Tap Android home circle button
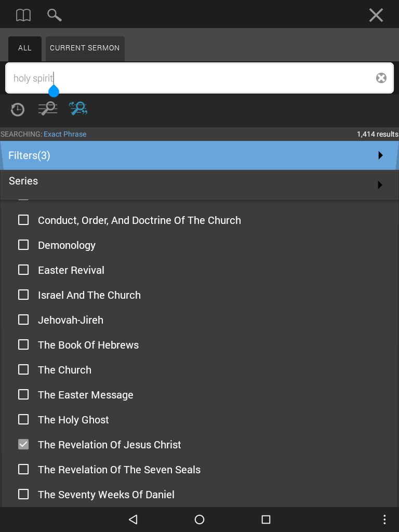Image resolution: width=399 pixels, height=532 pixels. (x=199, y=520)
